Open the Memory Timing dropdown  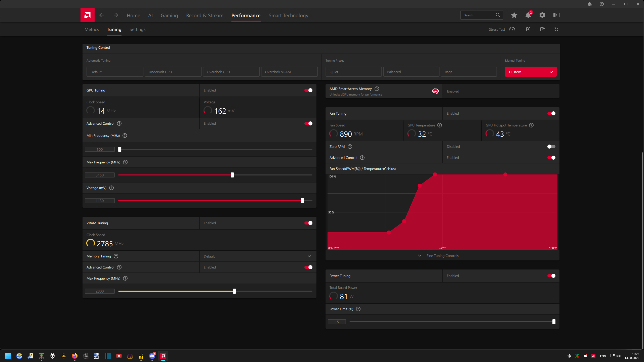point(258,256)
